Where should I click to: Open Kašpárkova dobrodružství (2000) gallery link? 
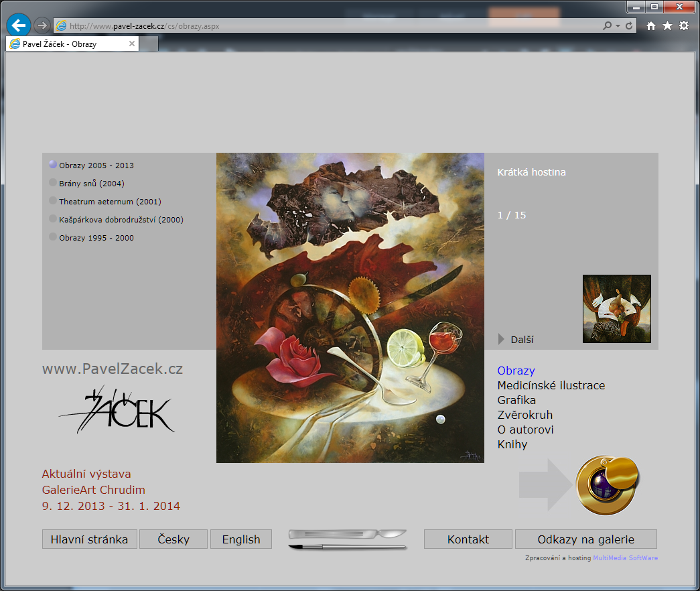coord(121,219)
